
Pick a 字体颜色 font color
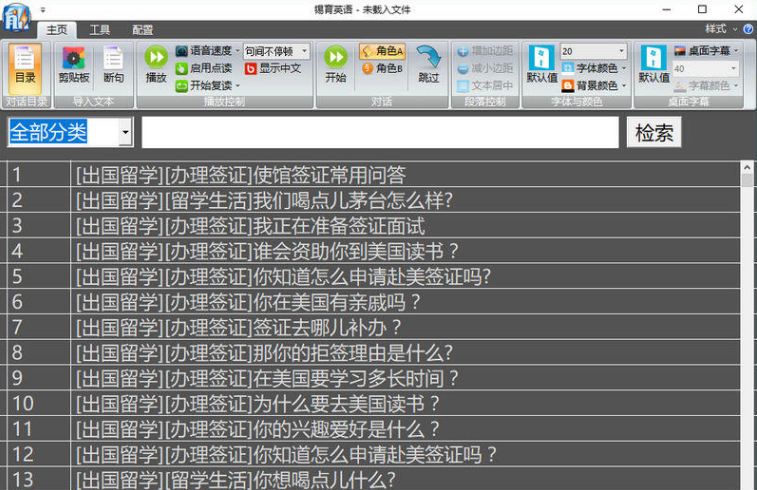point(589,68)
